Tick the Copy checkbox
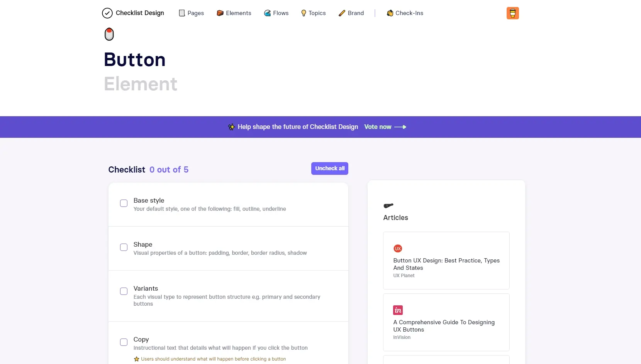The image size is (641, 364). point(124,342)
